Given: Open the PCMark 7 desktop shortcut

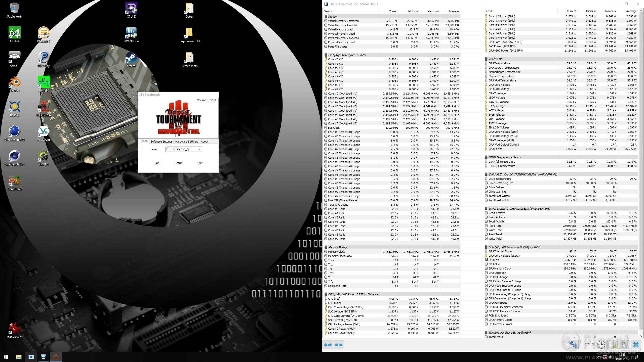Looking at the screenshot, I should pos(44,35).
